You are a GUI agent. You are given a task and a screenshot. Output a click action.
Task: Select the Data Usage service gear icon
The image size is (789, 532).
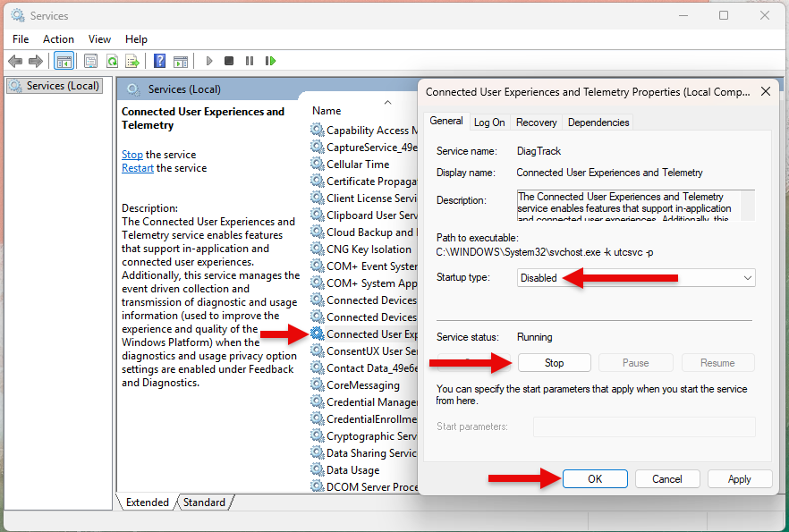click(317, 469)
